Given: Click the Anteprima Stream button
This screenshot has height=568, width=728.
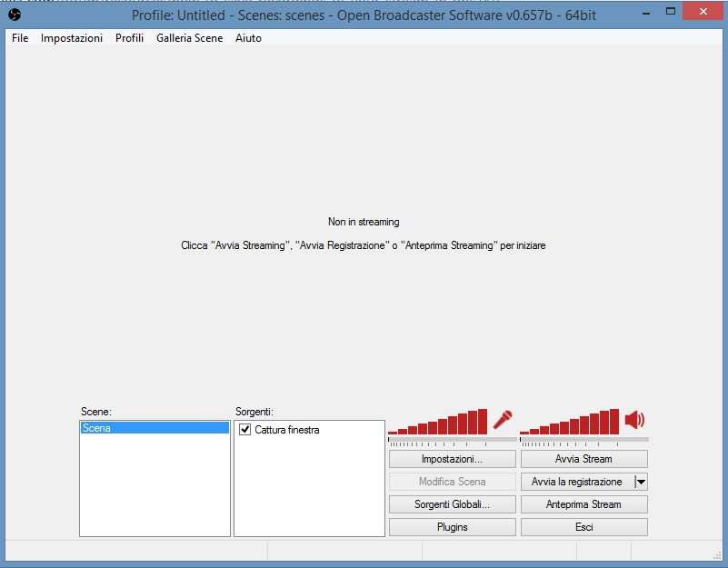Looking at the screenshot, I should (583, 504).
